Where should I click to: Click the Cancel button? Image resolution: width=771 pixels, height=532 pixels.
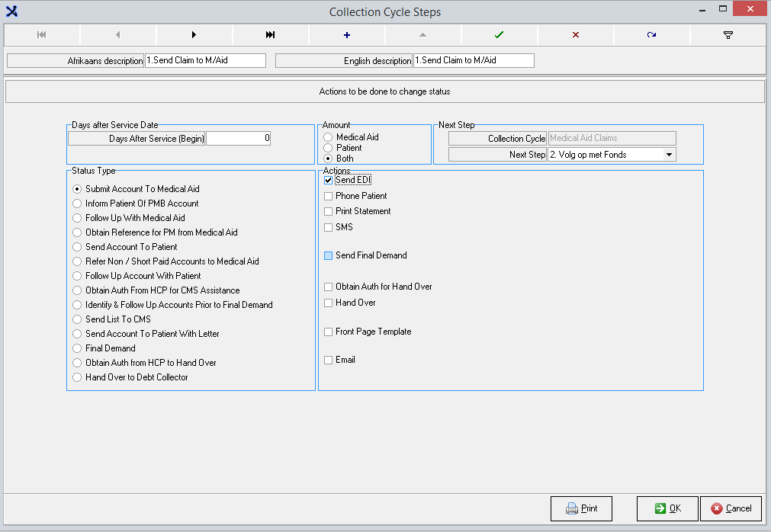click(x=731, y=508)
